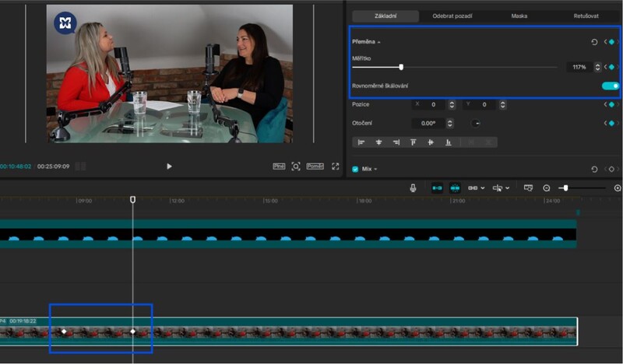Select the keyframe diamond at the playhead
The image size is (623, 364).
pyautogui.click(x=133, y=331)
